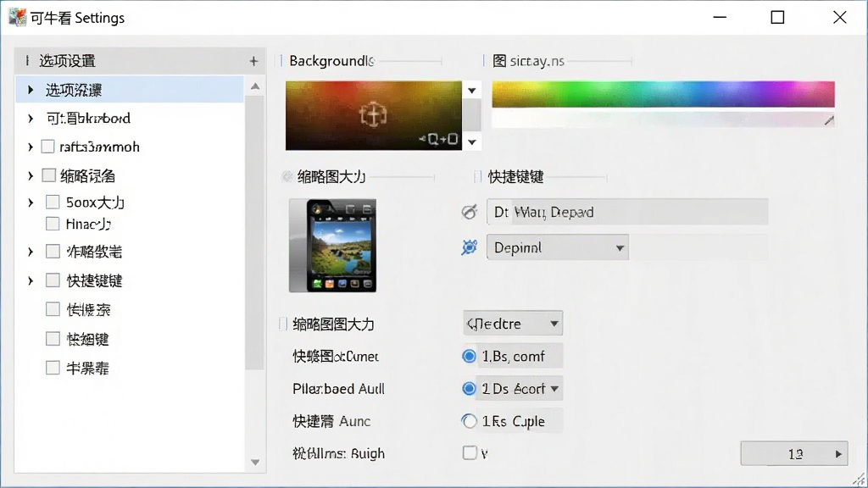The width and height of the screenshot is (868, 488).
Task: Click the sidebar scrollbar down arrow
Action: pyautogui.click(x=255, y=462)
